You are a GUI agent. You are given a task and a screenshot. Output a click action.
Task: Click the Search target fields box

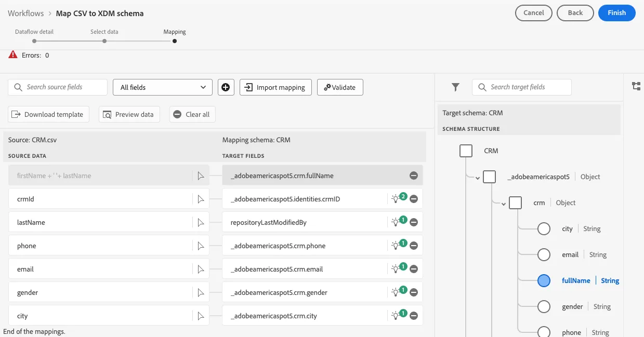(521, 87)
